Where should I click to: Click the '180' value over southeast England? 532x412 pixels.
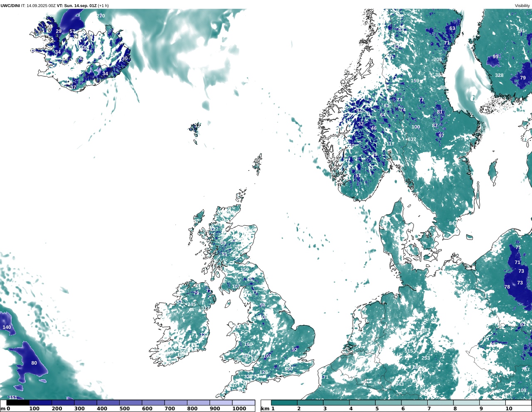coord(288,369)
